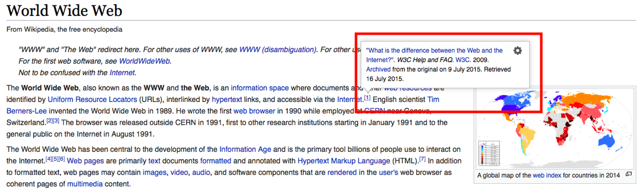Open the formatted link
644x188 pixels.
(216, 161)
